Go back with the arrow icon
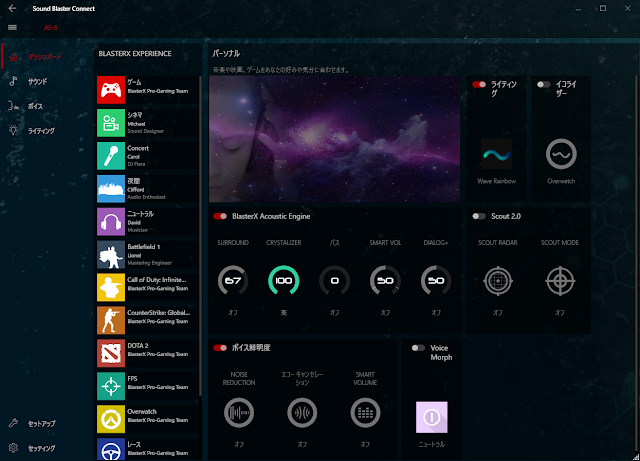 pyautogui.click(x=12, y=8)
